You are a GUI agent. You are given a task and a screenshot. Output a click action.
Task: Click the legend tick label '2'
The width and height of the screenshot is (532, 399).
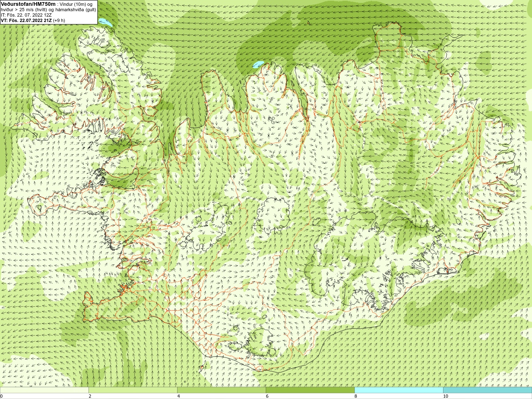(x=90, y=396)
